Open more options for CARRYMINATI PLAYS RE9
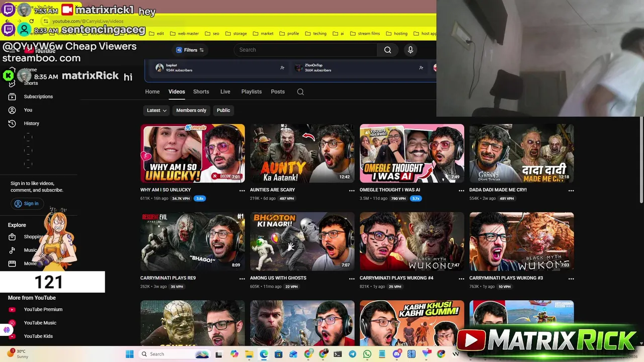 (x=242, y=279)
